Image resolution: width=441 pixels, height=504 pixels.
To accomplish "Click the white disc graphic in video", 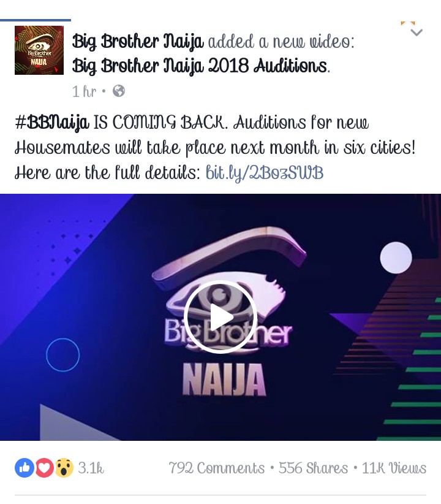I will pyautogui.click(x=396, y=258).
